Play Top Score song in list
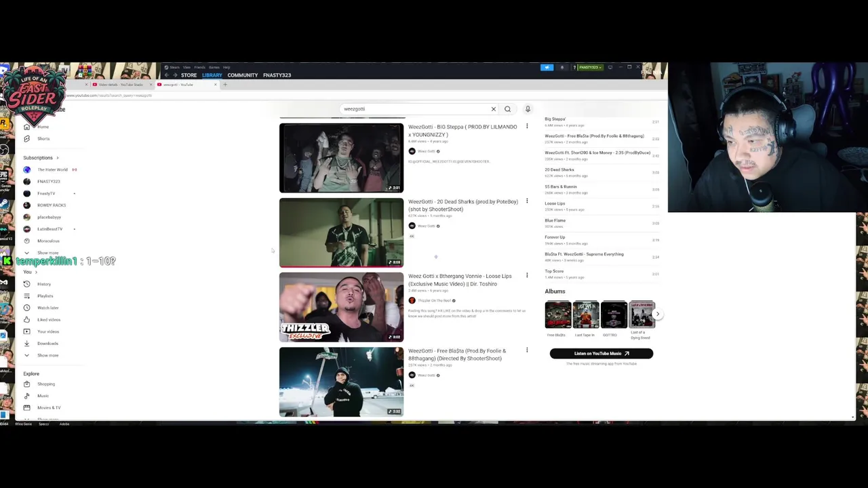868x488 pixels. (x=601, y=274)
